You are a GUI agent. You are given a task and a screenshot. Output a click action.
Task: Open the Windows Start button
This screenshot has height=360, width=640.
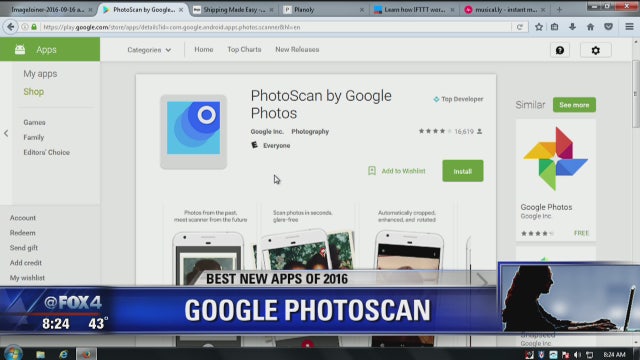12,353
